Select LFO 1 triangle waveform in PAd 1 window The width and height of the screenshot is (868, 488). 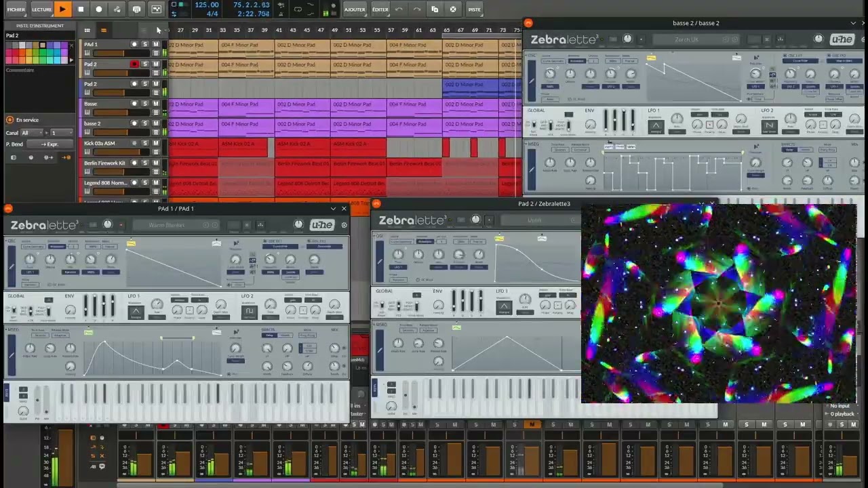tap(136, 312)
